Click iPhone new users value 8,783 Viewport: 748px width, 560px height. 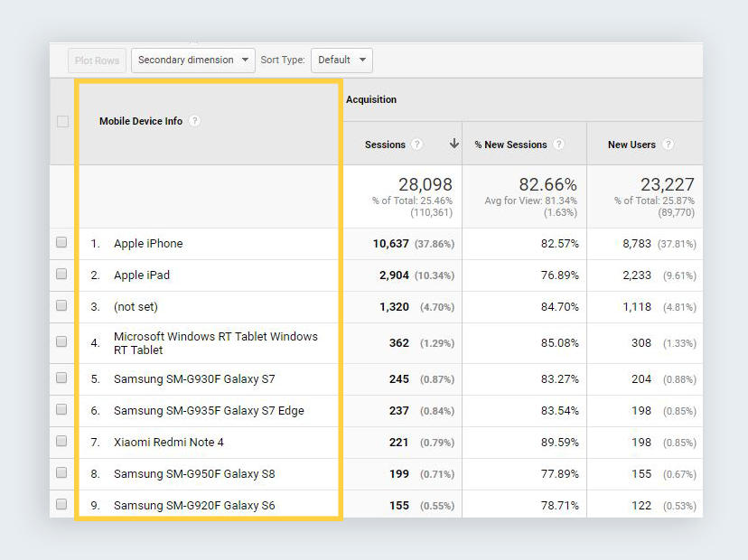tap(637, 244)
